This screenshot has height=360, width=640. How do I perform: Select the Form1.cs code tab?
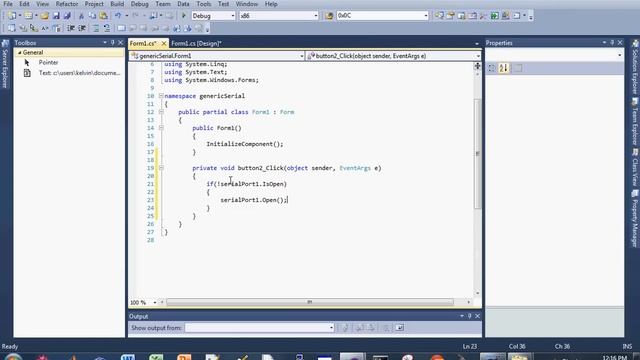[143, 43]
